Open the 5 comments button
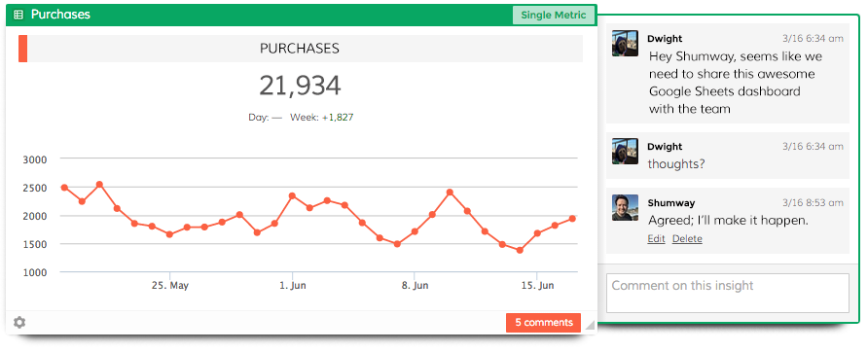The height and width of the screenshot is (352, 868). 544,322
